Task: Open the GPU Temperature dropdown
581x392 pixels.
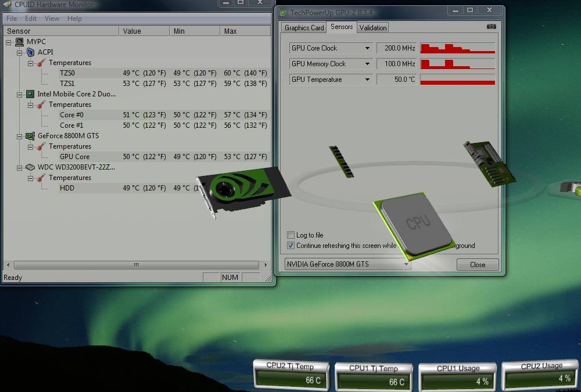Action: click(x=367, y=80)
